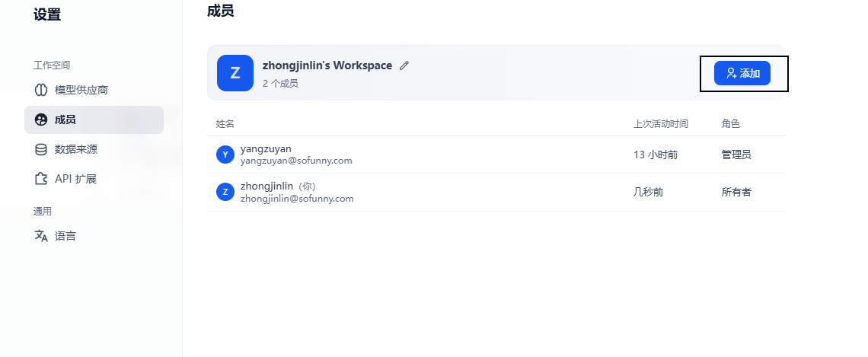The width and height of the screenshot is (868, 357).
Task: Open the 管理员 role dropdown for yangzuyan
Action: coord(736,155)
